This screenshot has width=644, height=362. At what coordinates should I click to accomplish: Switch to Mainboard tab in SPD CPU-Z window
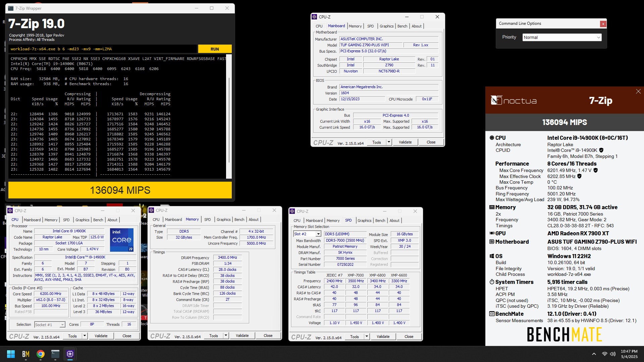pyautogui.click(x=314, y=221)
